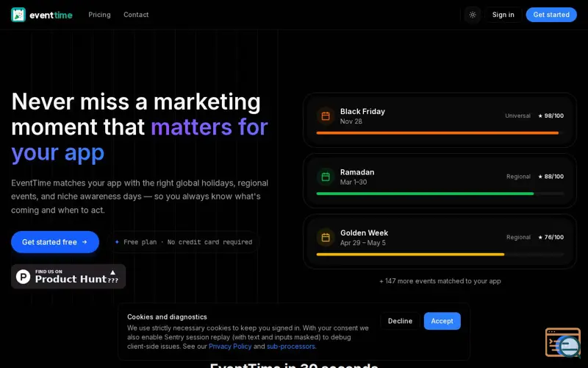Click the Golden Week 76/100 star score
Image resolution: width=588 pixels, height=368 pixels.
(551, 237)
